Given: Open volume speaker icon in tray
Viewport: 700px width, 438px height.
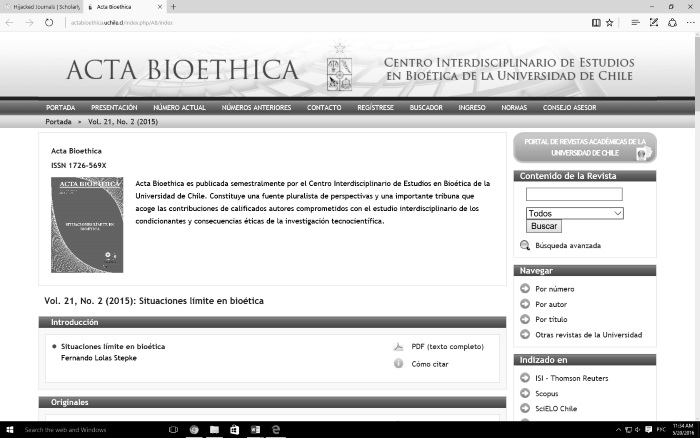Looking at the screenshot, I should [x=638, y=430].
